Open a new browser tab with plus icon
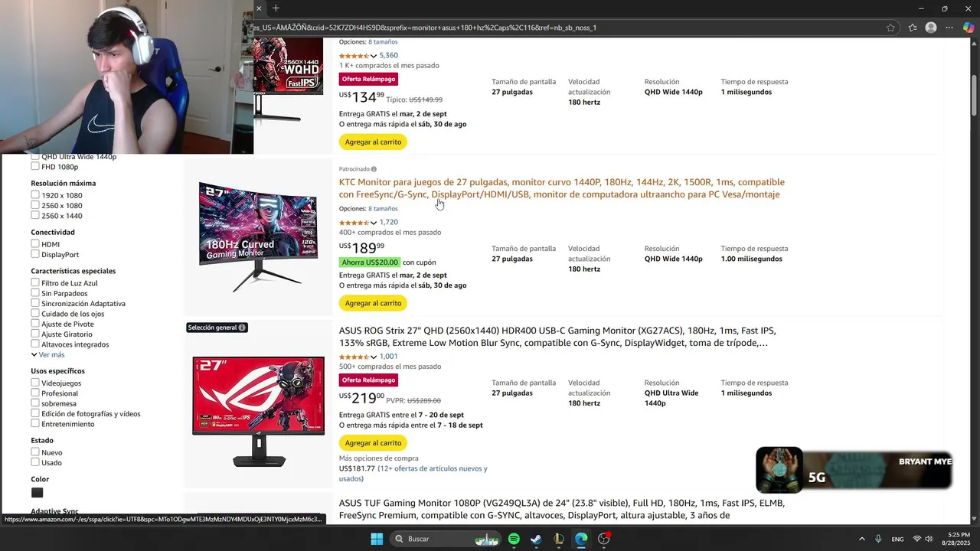 [276, 8]
